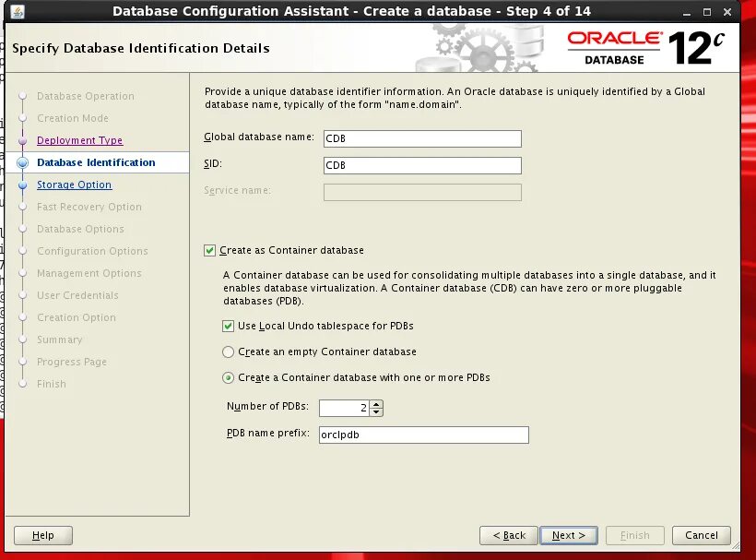
Task: Click Database Options step in sidebar
Action: click(80, 229)
